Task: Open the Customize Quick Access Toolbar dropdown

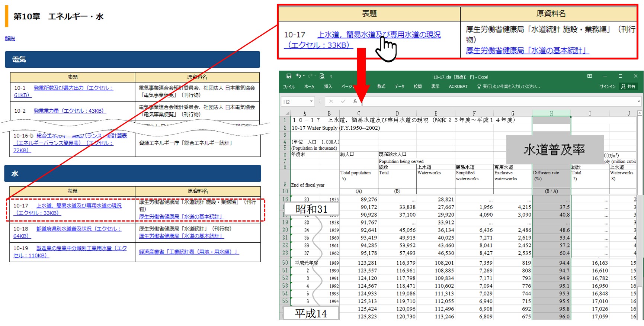Action: click(x=331, y=77)
